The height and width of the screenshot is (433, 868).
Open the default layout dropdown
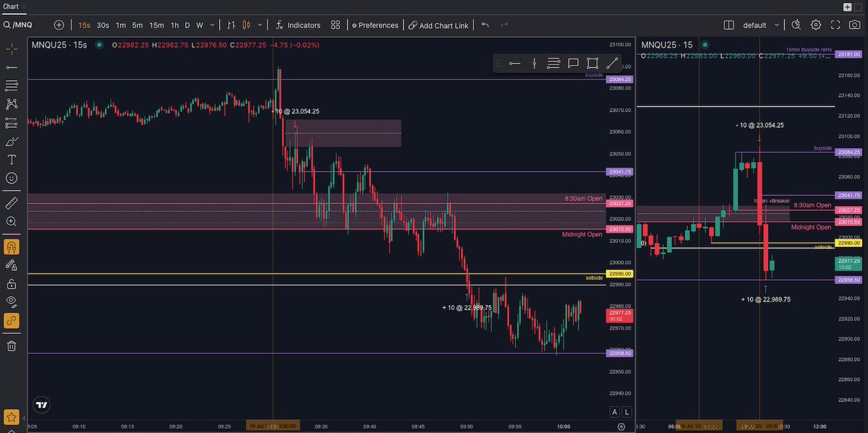pyautogui.click(x=762, y=25)
